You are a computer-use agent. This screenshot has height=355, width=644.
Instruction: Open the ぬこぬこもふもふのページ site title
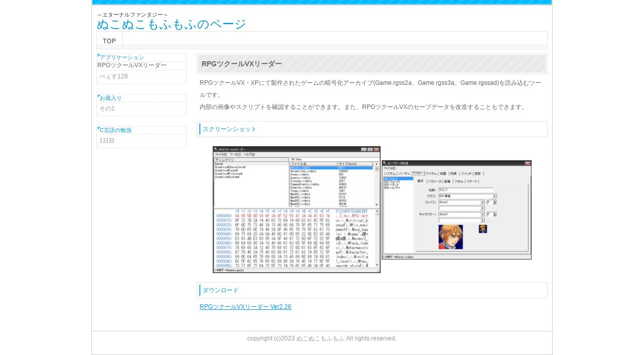tap(172, 24)
